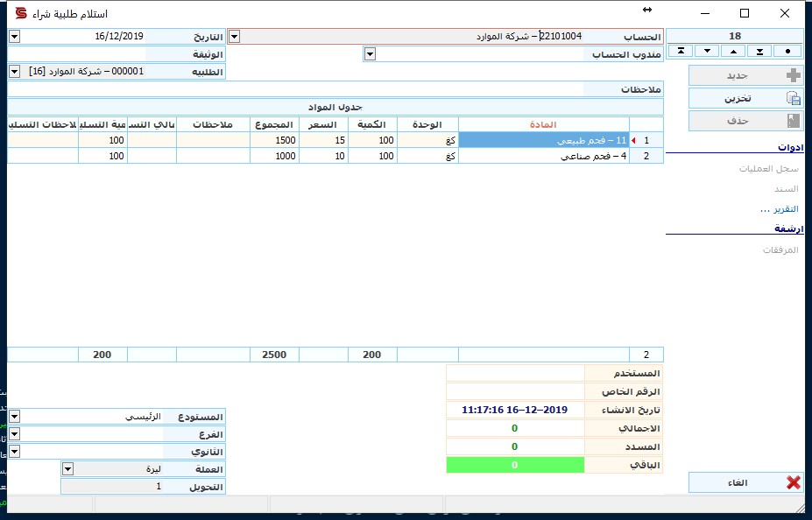Image resolution: width=812 pixels, height=520 pixels.
Task: Click the جديد new record button
Action: tap(745, 75)
